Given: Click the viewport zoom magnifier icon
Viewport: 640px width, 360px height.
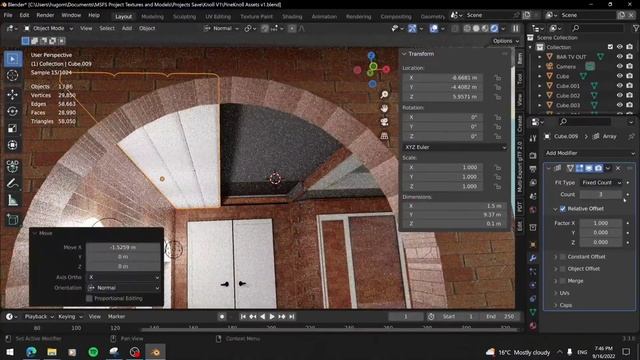Looking at the screenshot, I should pyautogui.click(x=384, y=95).
